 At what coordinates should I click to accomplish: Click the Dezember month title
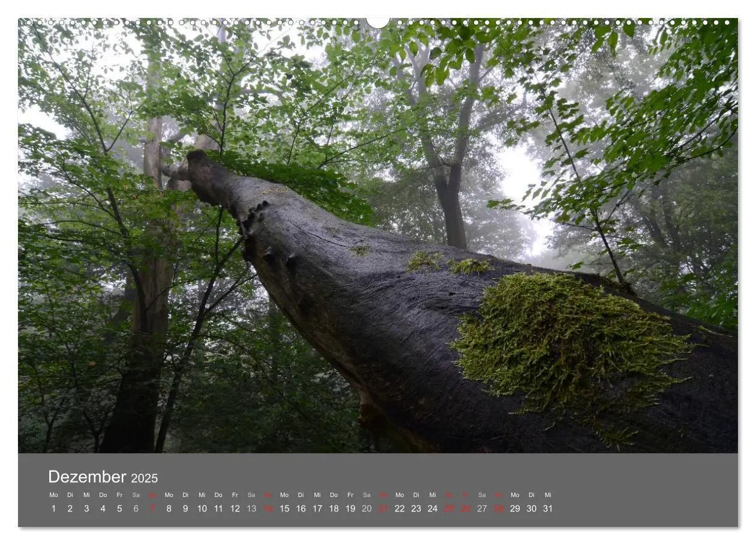click(x=87, y=477)
